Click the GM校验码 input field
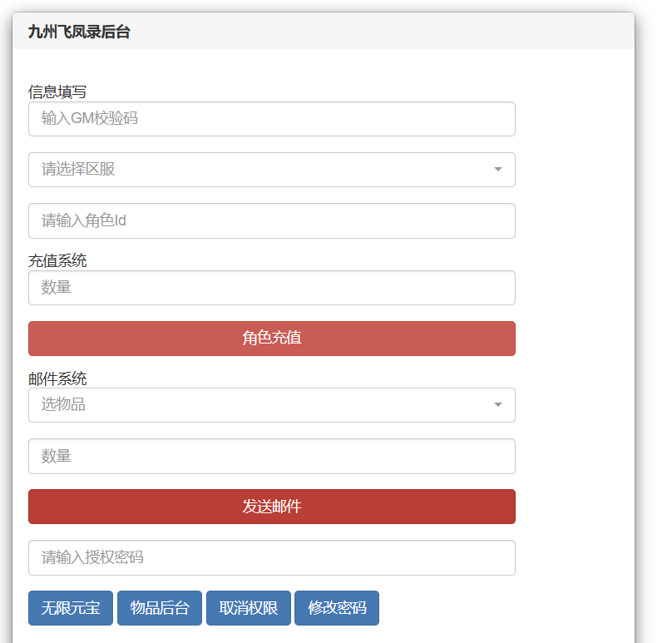The height and width of the screenshot is (643, 672). tap(271, 119)
